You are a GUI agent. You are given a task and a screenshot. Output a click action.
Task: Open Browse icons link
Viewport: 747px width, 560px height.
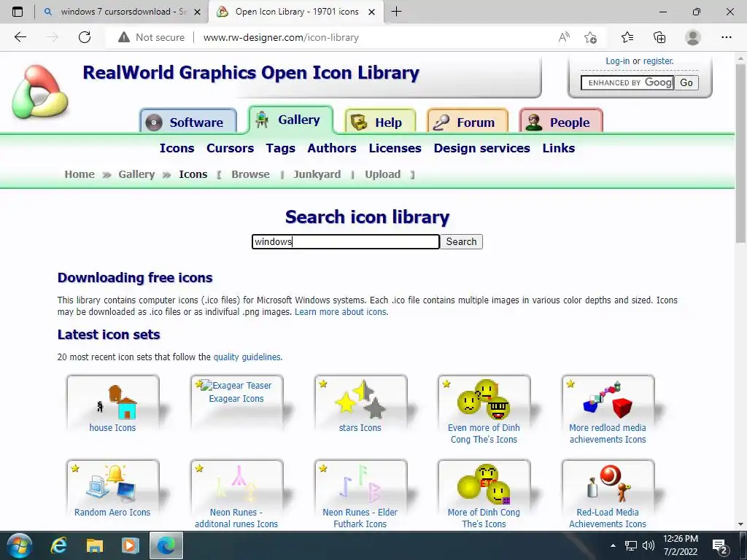click(251, 174)
